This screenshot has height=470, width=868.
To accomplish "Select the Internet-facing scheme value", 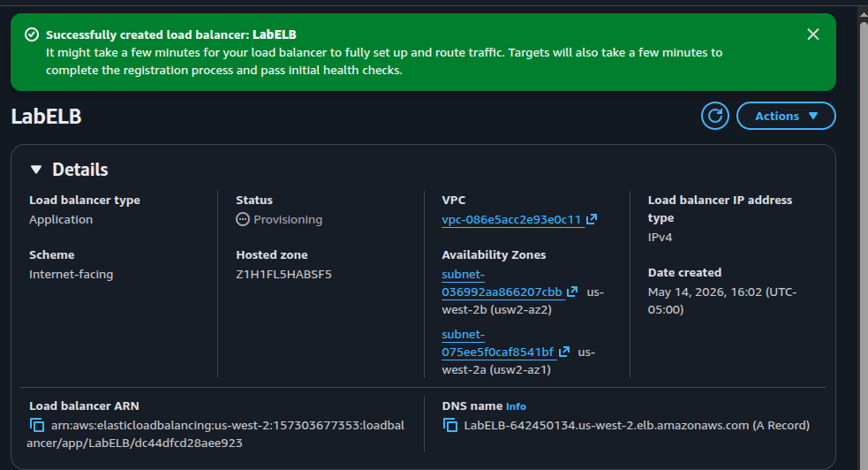I will click(71, 274).
